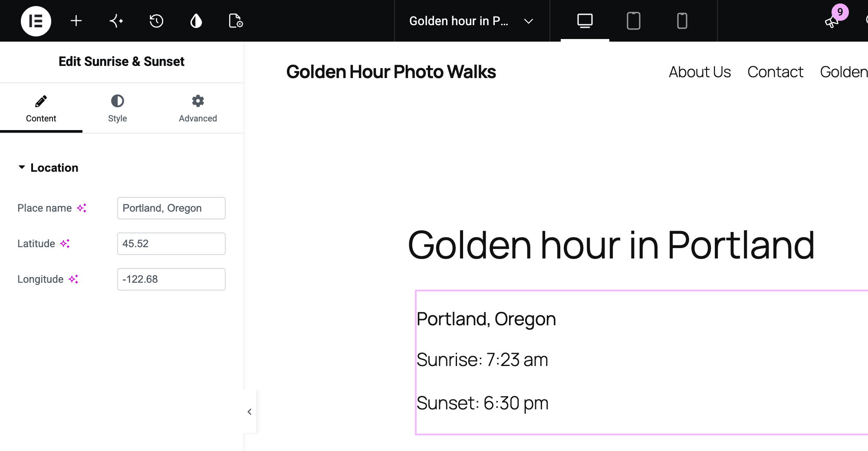Screen dimensions: 868x451
Task: Open the History clock icon
Action: click(x=156, y=21)
